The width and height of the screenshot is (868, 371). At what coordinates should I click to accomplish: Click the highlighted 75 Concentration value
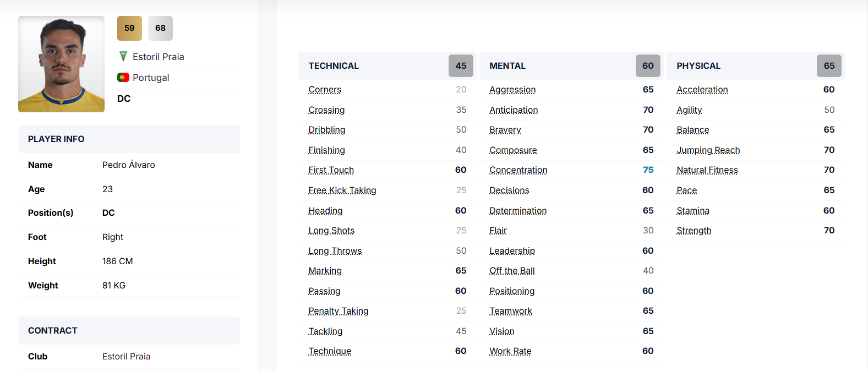click(648, 170)
